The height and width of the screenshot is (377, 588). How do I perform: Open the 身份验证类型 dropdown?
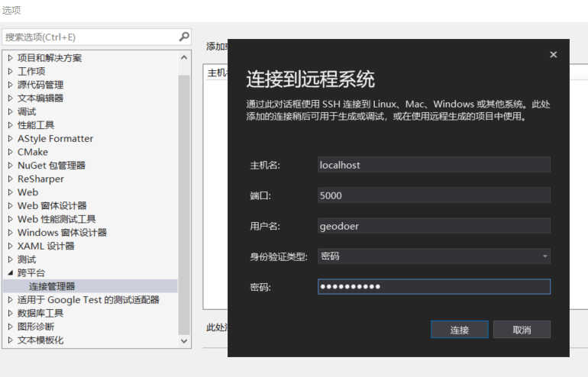click(x=434, y=256)
